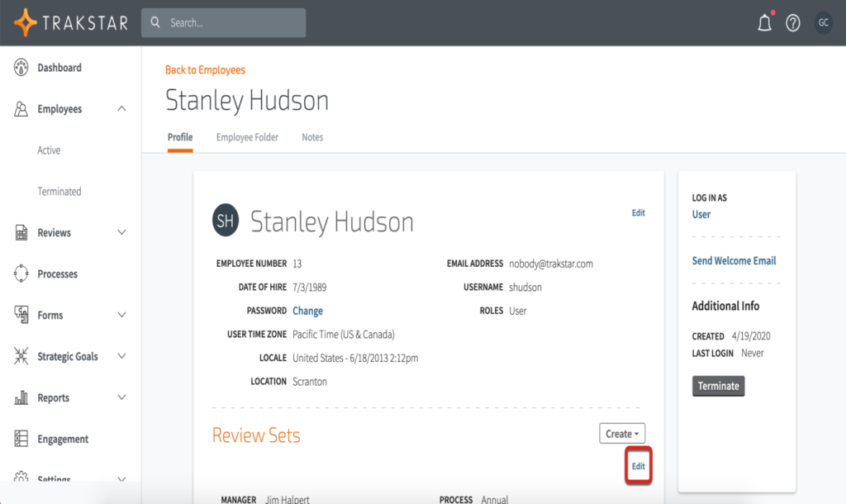Screen dimensions: 846x504
Task: Switch to the Notes tab
Action: pos(312,137)
